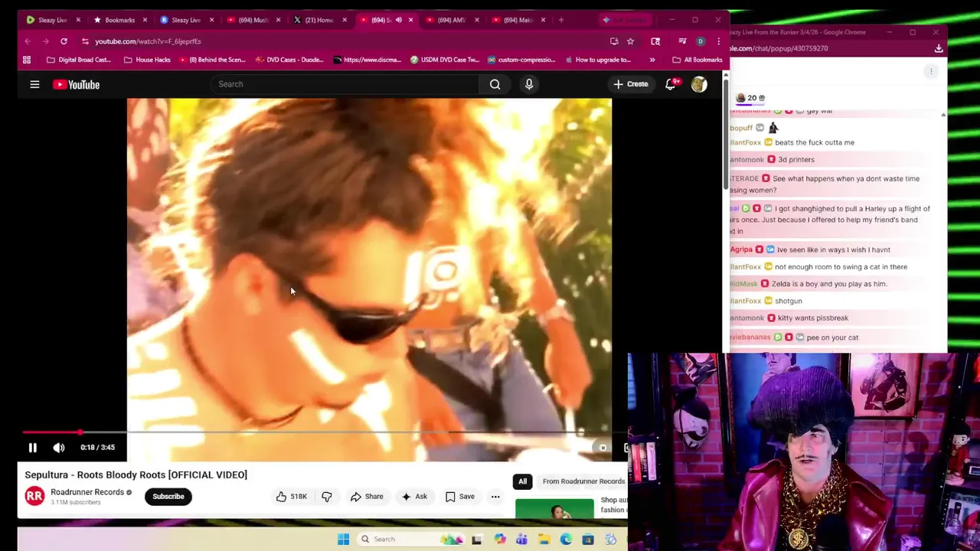Open the Chrome apps grid shortcut
This screenshot has height=551, width=980.
(27, 60)
